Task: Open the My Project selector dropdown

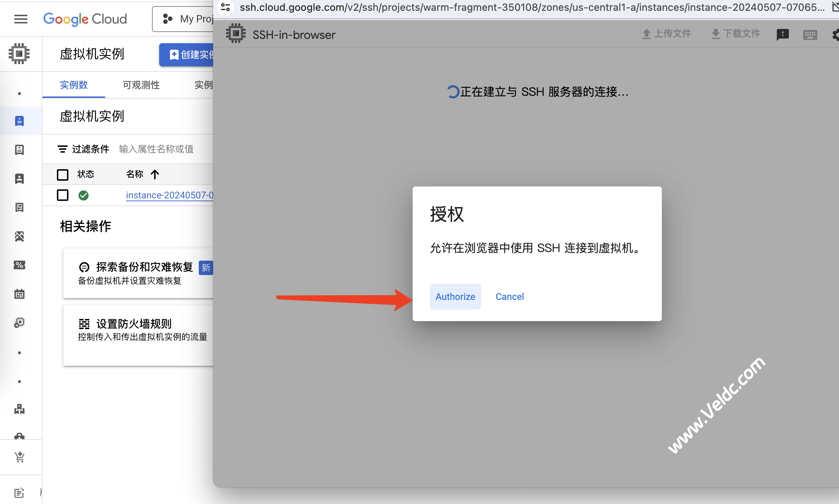Action: tap(184, 19)
